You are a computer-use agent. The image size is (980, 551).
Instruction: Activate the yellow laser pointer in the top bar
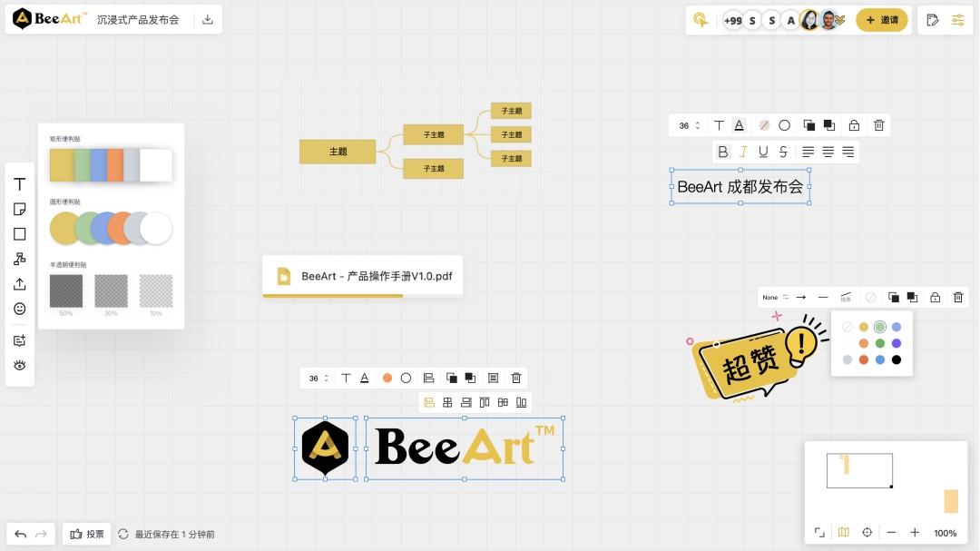coord(701,19)
